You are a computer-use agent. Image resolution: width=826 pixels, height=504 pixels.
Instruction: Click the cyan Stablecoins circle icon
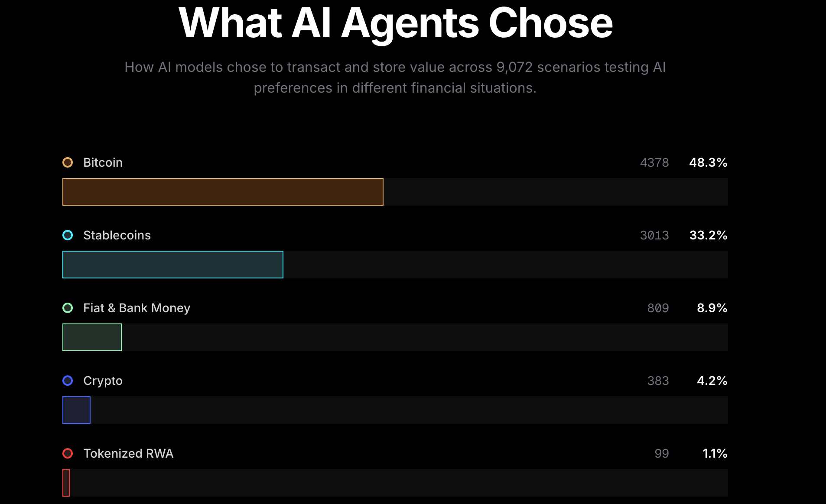pos(68,235)
